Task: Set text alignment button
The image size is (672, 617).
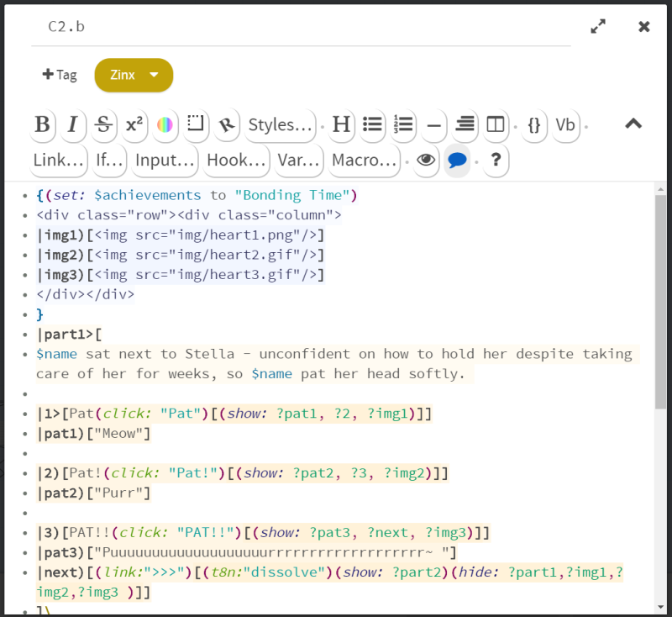Action: click(x=465, y=124)
